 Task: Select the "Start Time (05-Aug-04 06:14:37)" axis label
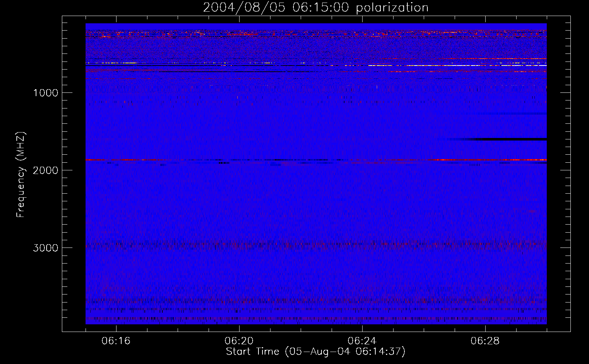pos(316,352)
